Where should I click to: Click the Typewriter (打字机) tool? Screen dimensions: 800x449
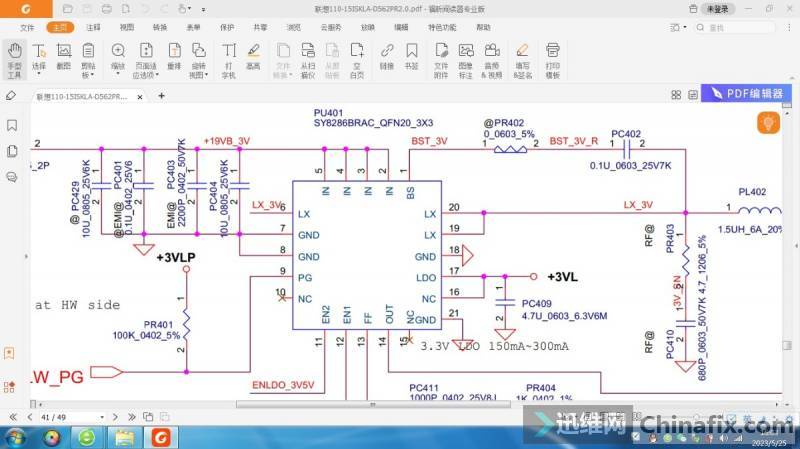[229, 59]
